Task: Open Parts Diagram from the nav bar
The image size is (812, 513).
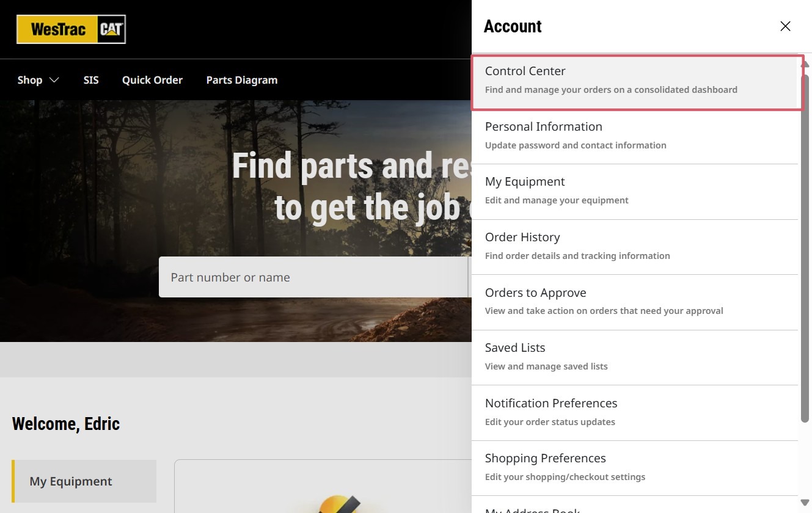Action: click(x=242, y=80)
